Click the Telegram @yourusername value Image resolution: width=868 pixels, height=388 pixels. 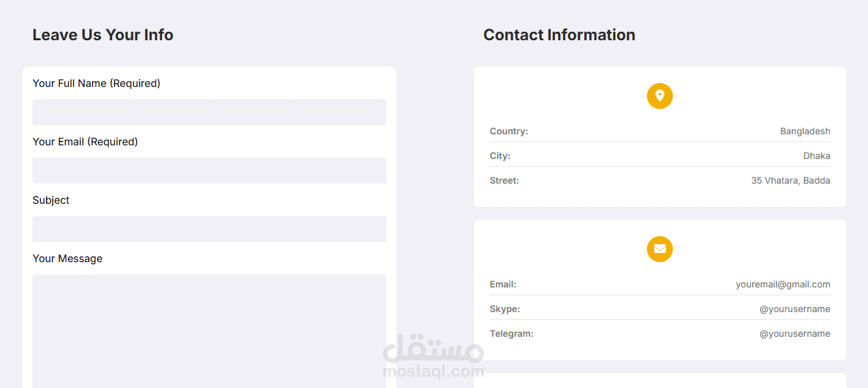(x=795, y=333)
